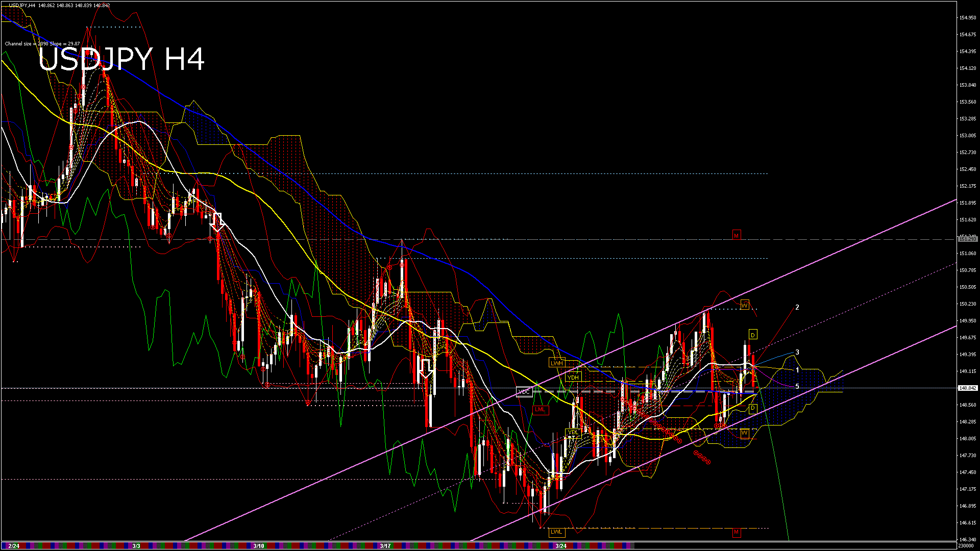Click the 146.340 price scale label

click(968, 540)
